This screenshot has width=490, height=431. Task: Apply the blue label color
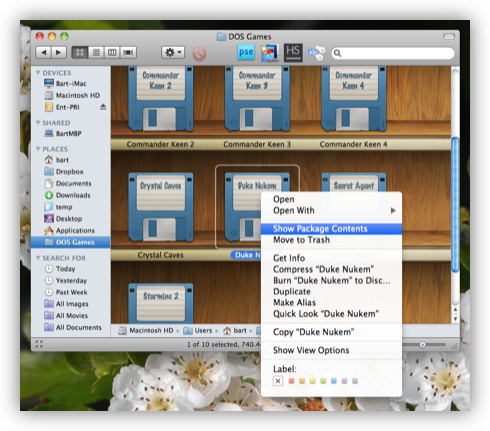[334, 381]
